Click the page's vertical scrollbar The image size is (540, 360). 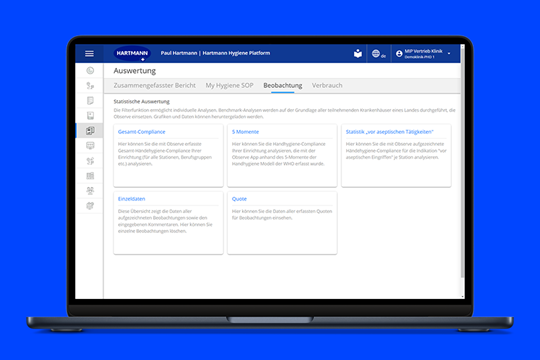point(462,162)
